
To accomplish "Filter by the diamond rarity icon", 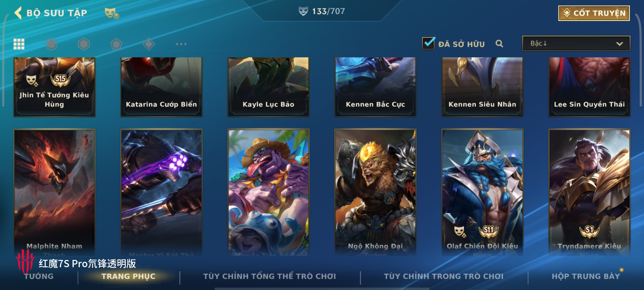I will pos(149,44).
